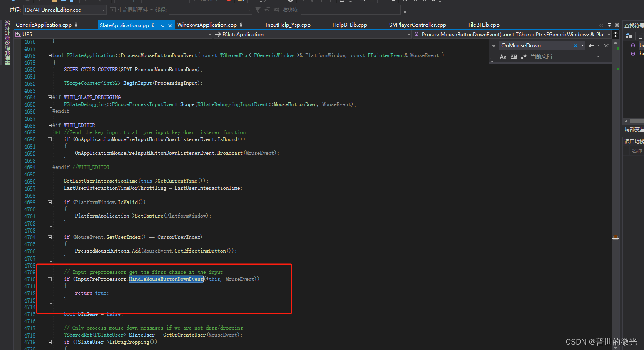644x350 pixels.
Task: Open the 调用堆栈 panel on the right
Action: tap(634, 141)
